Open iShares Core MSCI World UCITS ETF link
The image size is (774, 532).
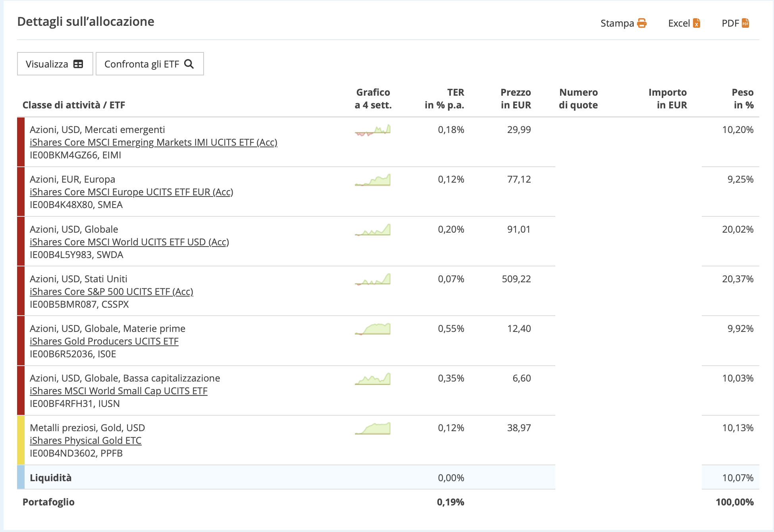[x=129, y=242]
